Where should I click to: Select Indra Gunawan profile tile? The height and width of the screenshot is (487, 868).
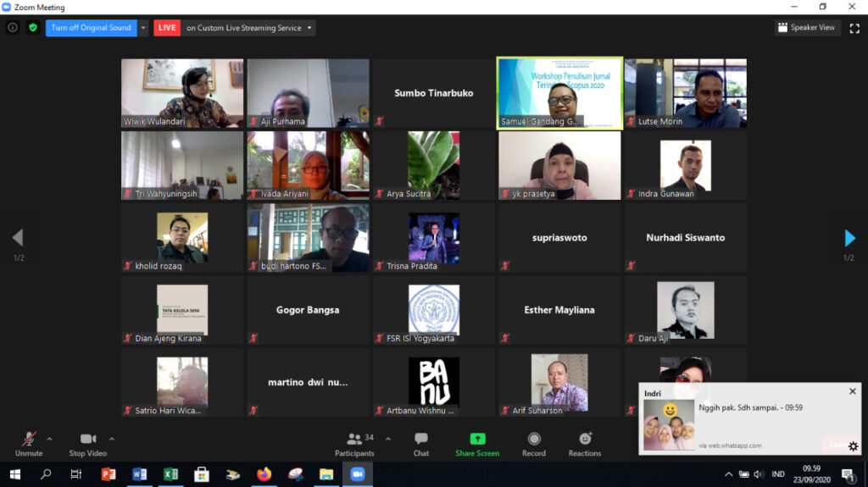[685, 165]
